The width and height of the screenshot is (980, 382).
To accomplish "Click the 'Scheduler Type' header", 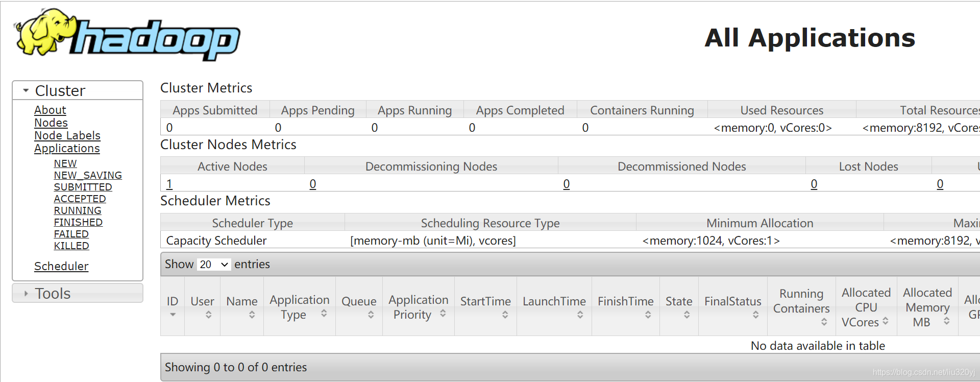I will tap(252, 223).
